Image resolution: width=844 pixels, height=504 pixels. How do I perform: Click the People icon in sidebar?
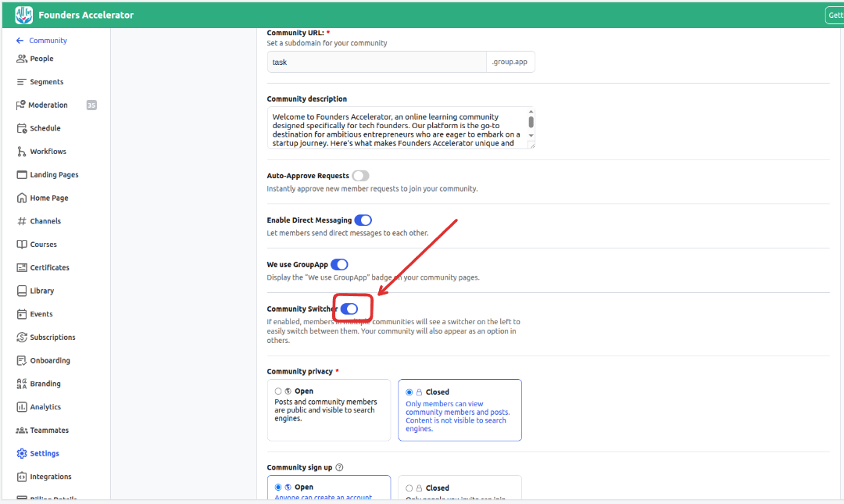[x=22, y=59]
